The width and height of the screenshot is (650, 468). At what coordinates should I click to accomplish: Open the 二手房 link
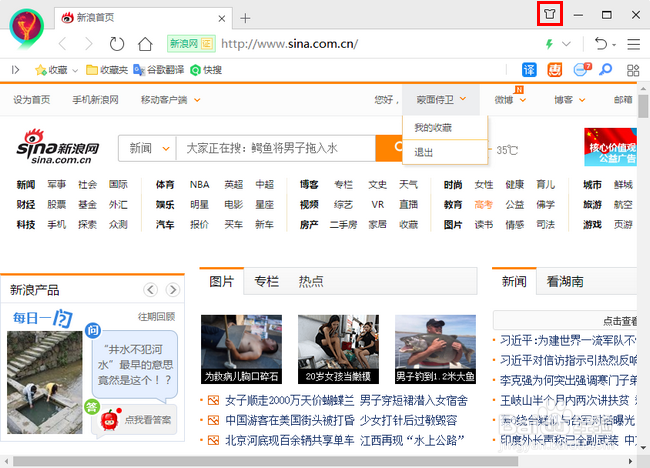[343, 225]
